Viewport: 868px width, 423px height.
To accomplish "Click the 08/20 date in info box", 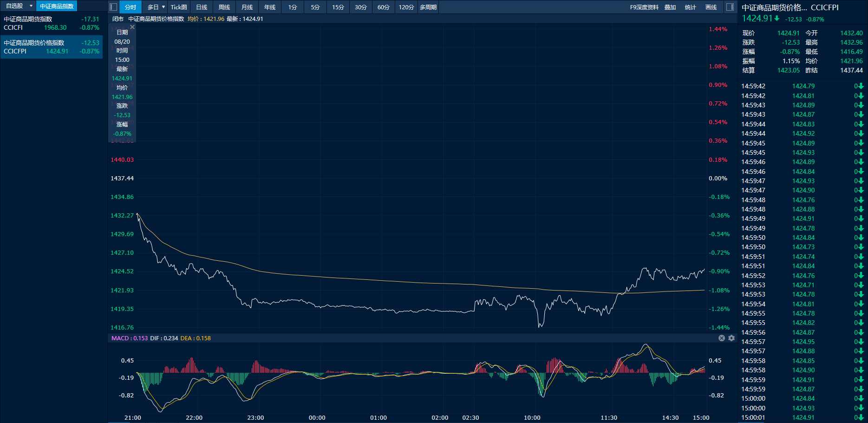I will click(122, 41).
